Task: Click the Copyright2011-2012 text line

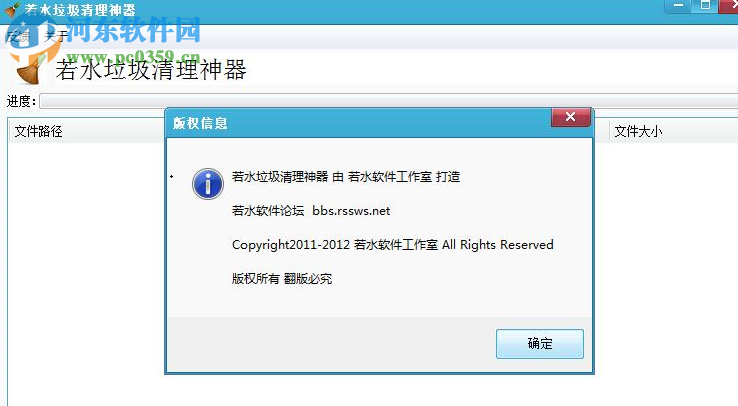Action: click(x=393, y=245)
